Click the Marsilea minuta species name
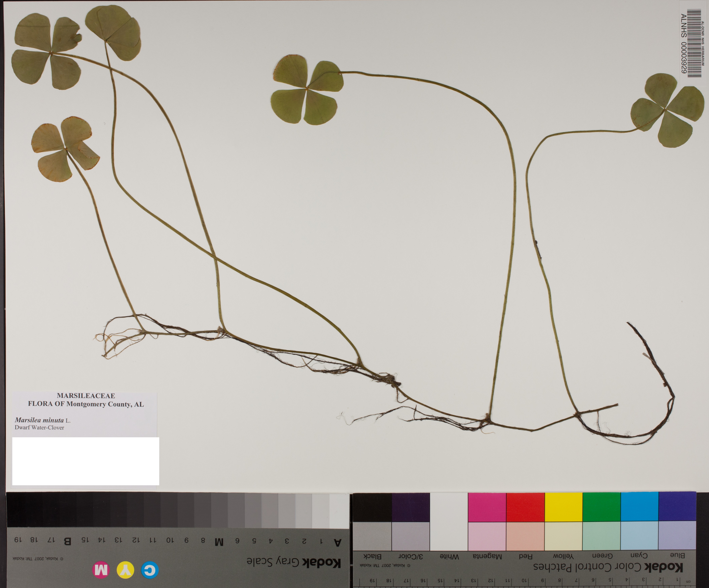Viewport: 709px width, 588px height. 39,420
